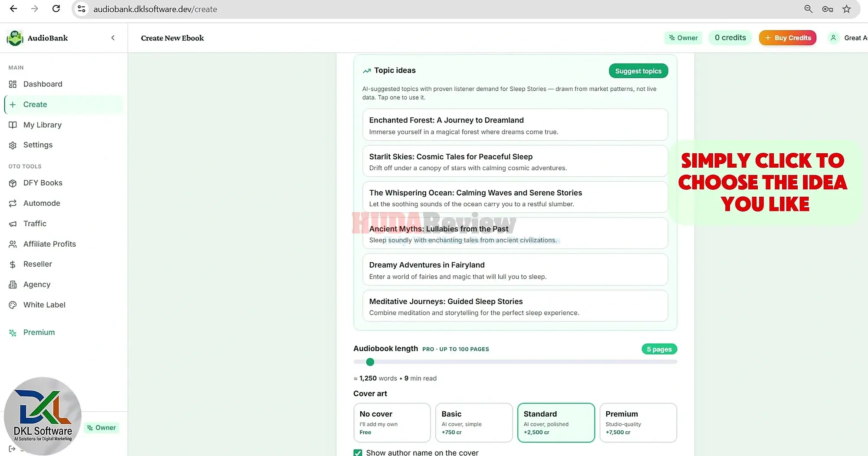
Task: Click the Audiobook length slider handle
Action: tap(370, 362)
